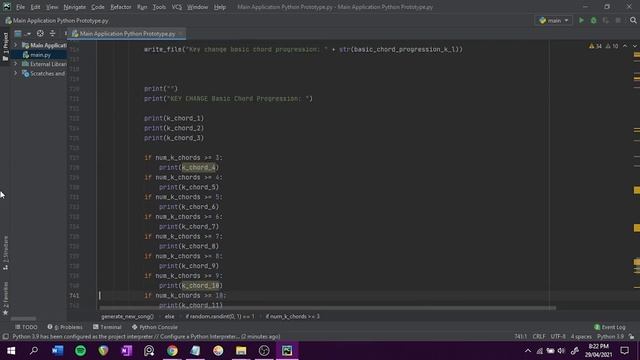Click the Collapse All icon in Project panel
Screen dimensions: 640x360
(x=52, y=34)
